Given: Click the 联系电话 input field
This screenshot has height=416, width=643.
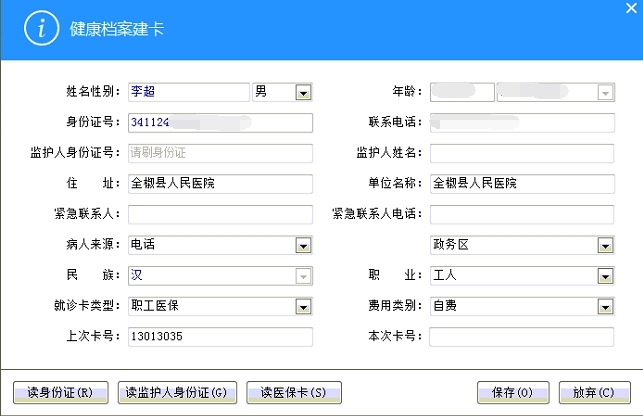Looking at the screenshot, I should click(x=522, y=123).
